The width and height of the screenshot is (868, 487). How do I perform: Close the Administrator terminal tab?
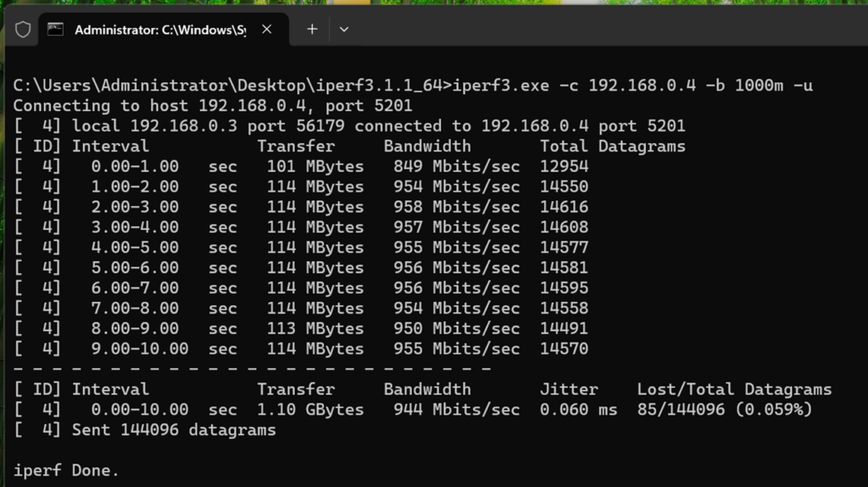(266, 30)
